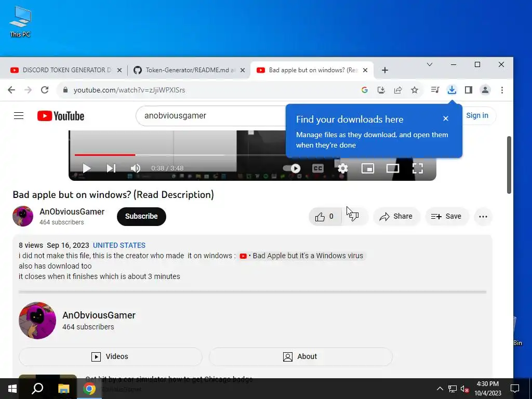Close the Token-Generator/README.md tab
The width and height of the screenshot is (532, 399).
(243, 70)
